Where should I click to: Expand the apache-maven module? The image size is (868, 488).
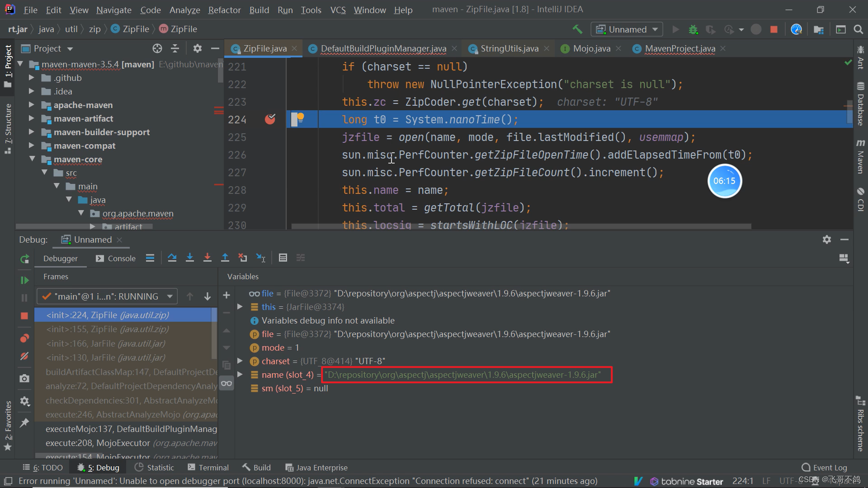pos(31,105)
